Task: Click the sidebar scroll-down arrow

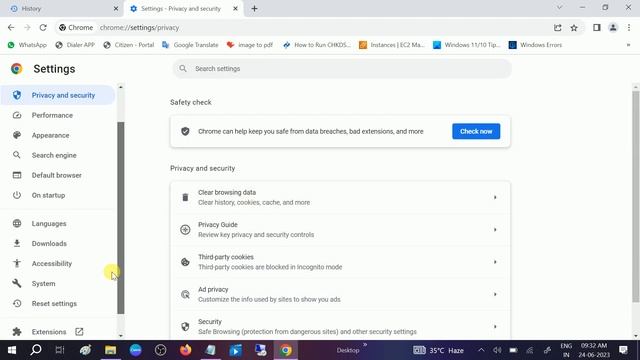Action: tap(121, 336)
